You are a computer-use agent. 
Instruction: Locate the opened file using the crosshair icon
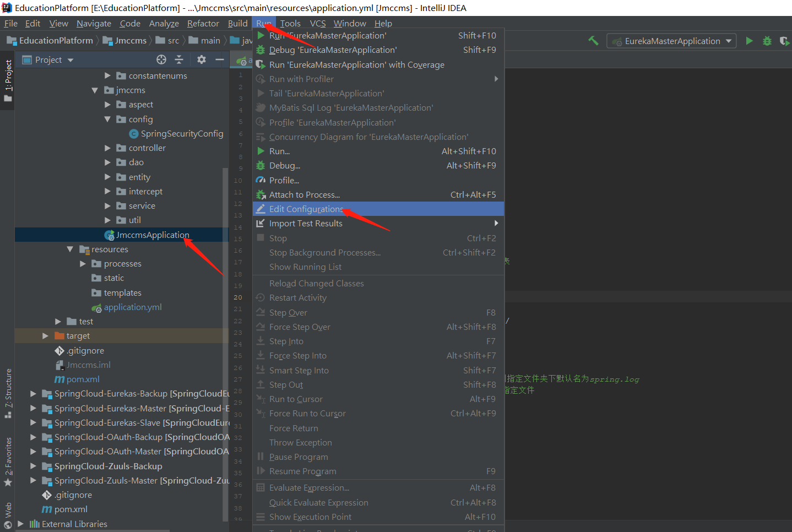[161, 59]
